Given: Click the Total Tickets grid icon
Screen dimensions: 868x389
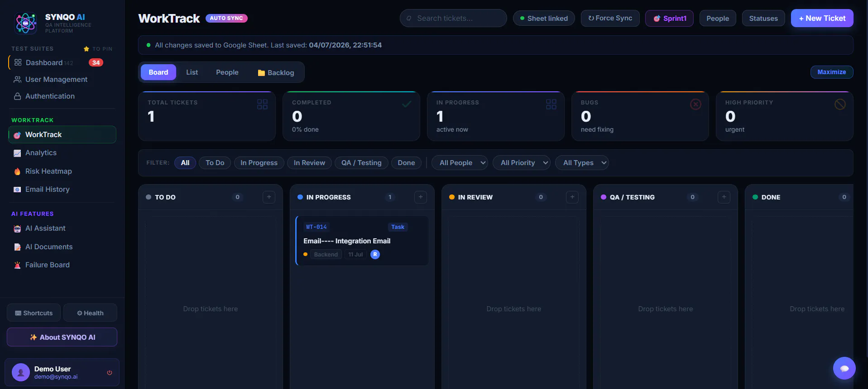Looking at the screenshot, I should point(262,104).
